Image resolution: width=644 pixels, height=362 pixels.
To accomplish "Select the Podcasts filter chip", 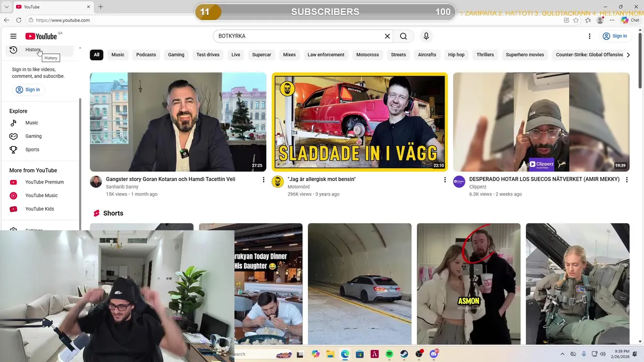I will [146, 55].
